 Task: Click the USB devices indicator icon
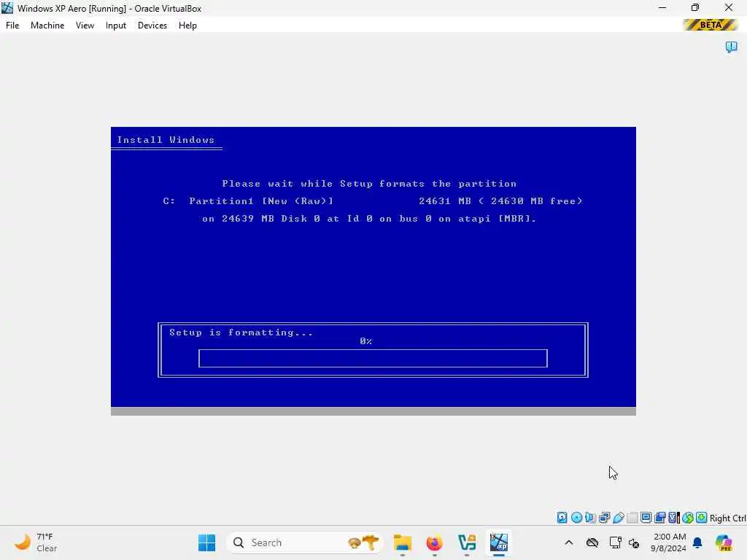(x=619, y=518)
